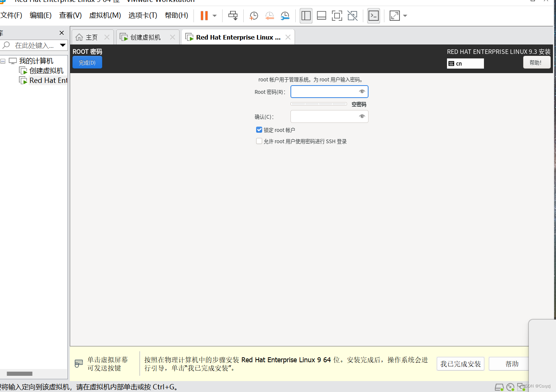Enter full screen mode icon
The width and height of the screenshot is (556, 392).
[x=337, y=15]
